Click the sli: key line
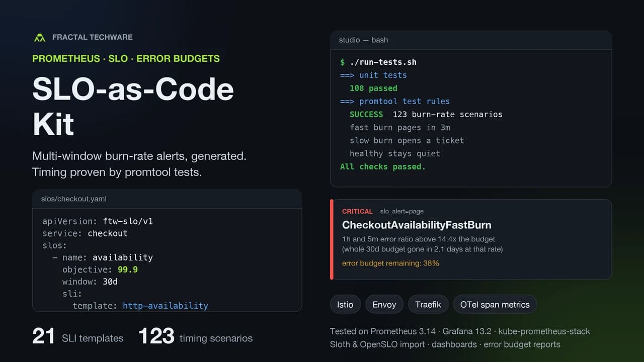Image resolution: width=644 pixels, height=362 pixels. pyautogui.click(x=72, y=294)
